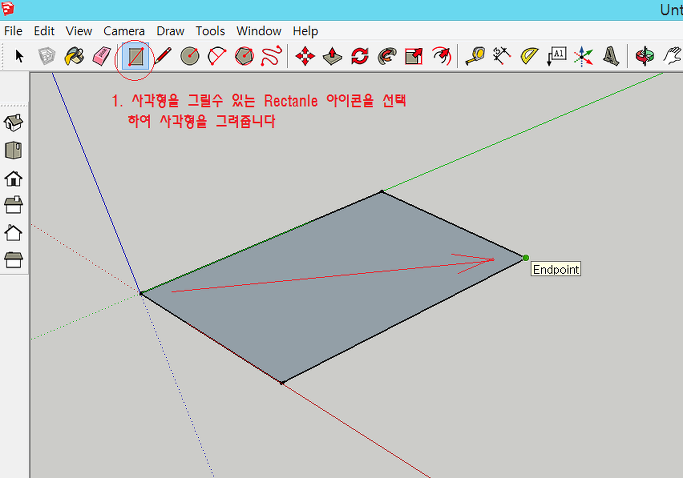Viewport: 683px width, 478px height.
Task: Choose the Circle tool
Action: (x=189, y=56)
